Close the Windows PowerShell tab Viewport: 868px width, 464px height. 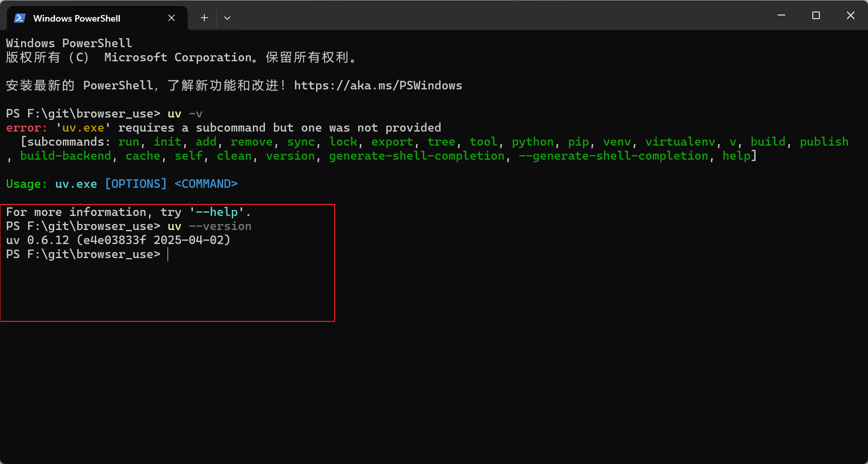point(172,18)
